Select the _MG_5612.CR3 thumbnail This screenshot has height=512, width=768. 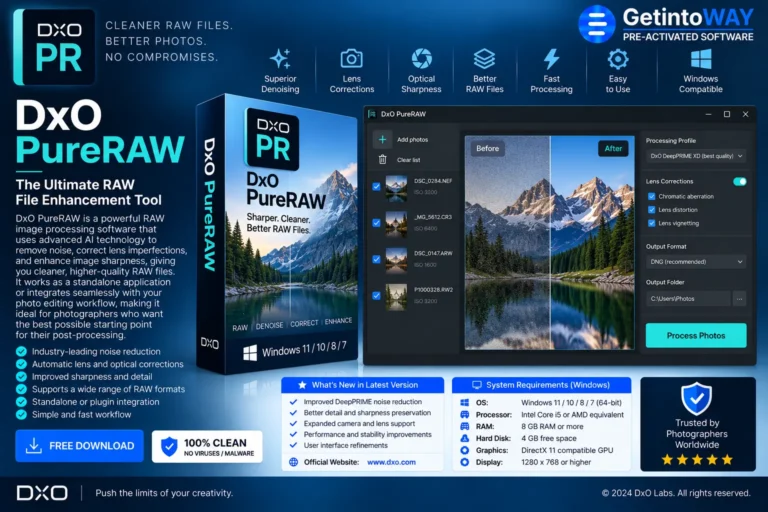coord(396,224)
